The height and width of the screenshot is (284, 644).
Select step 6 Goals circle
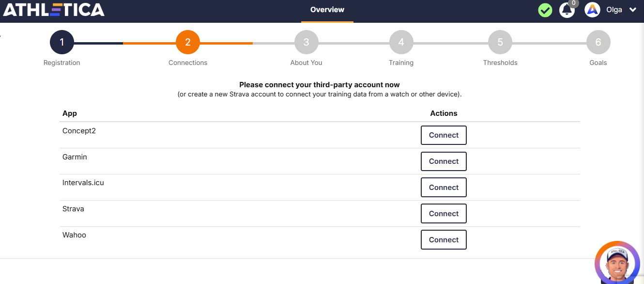click(598, 42)
